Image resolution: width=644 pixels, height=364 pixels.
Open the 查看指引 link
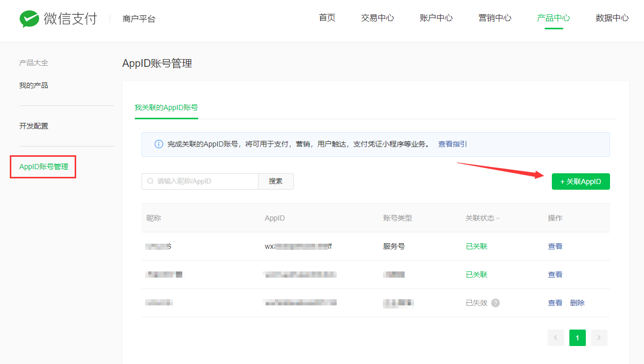452,144
